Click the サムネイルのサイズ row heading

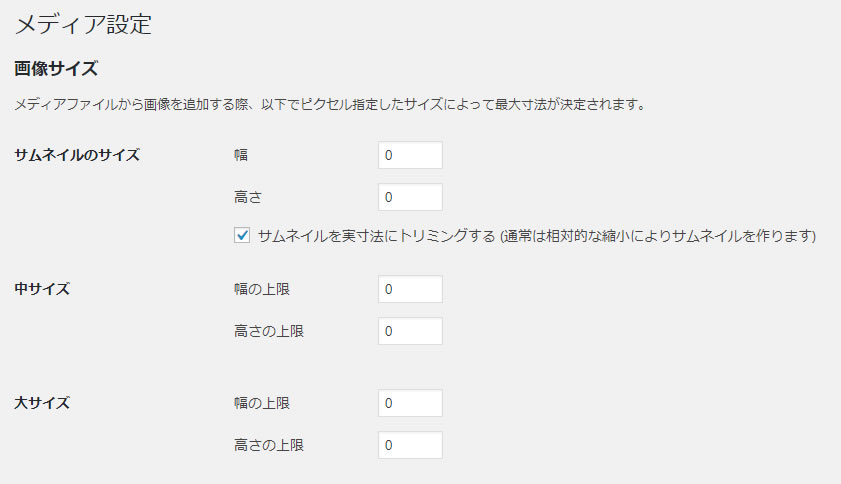(76, 155)
